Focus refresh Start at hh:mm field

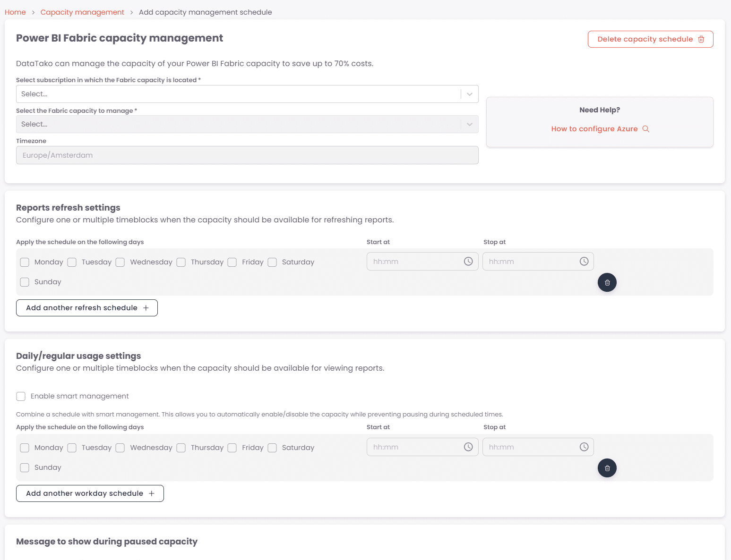tap(422, 262)
